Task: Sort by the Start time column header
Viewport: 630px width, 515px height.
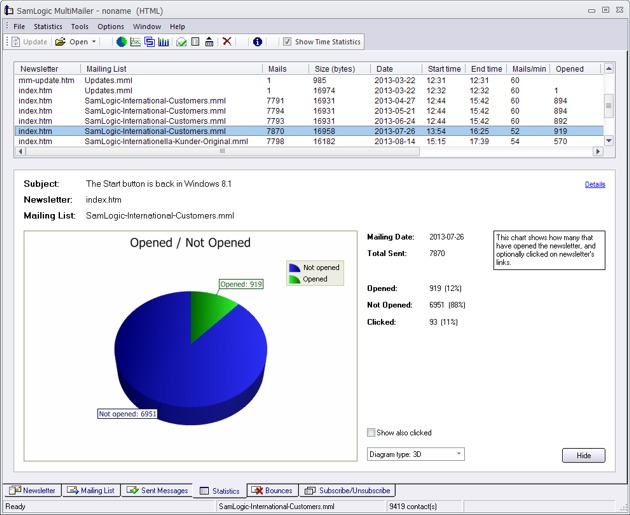Action: (444, 69)
